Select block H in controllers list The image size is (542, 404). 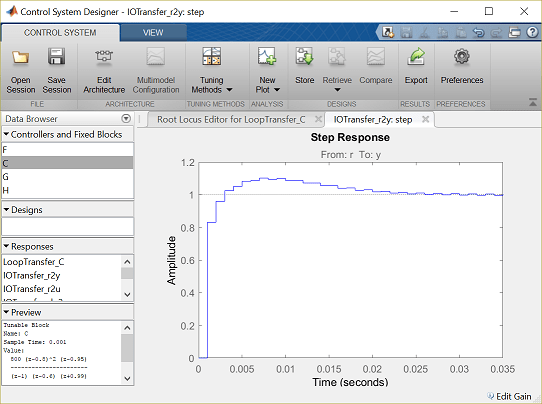(68, 190)
